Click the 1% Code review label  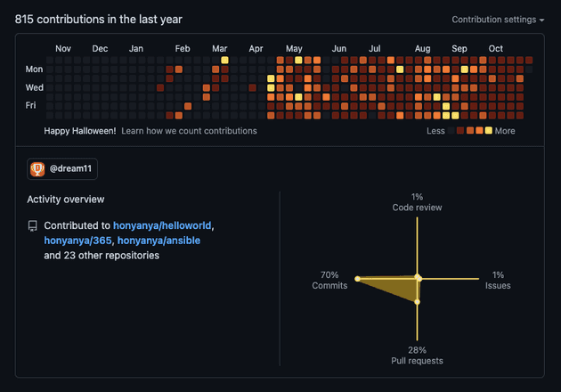click(x=417, y=202)
